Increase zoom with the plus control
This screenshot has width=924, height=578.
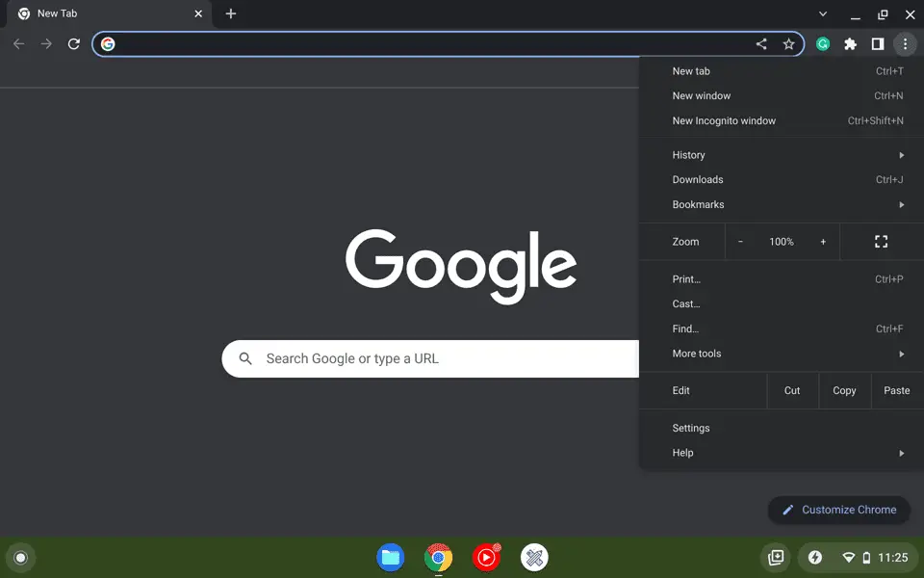point(823,242)
